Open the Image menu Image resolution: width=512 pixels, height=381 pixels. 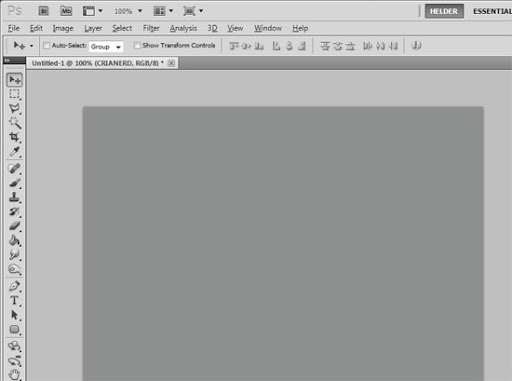pos(63,28)
